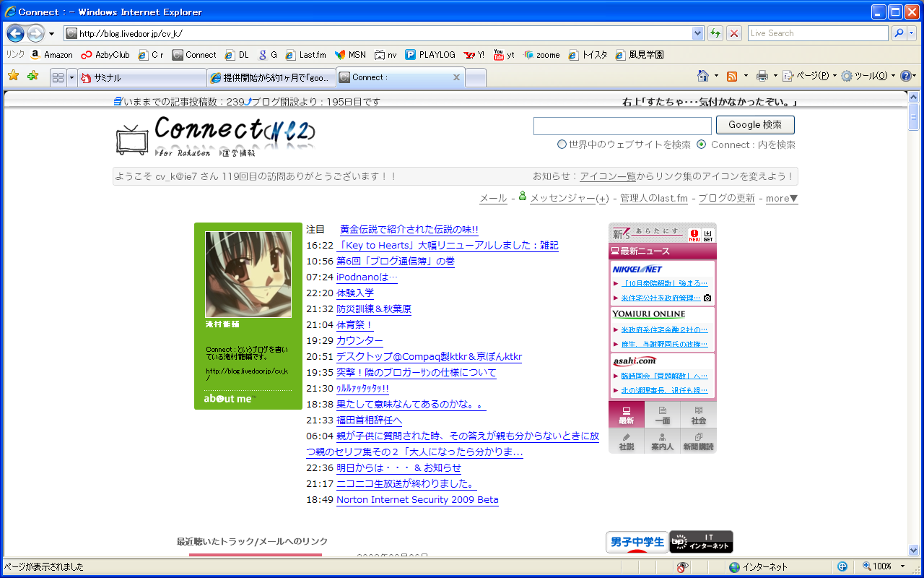The width and height of the screenshot is (924, 578).
Task: Open recent pages dropdown beside Forward button
Action: 51,34
